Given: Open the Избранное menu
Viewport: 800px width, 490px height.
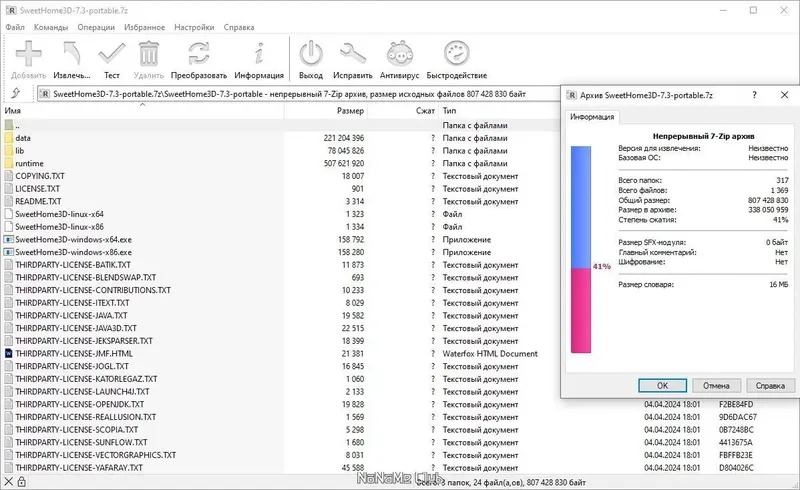Looking at the screenshot, I should [144, 27].
